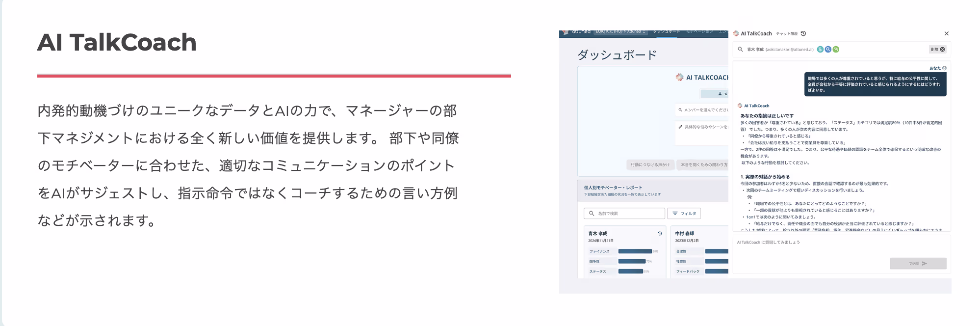
Task: Click the user's dark chat message bubble
Action: [875, 84]
